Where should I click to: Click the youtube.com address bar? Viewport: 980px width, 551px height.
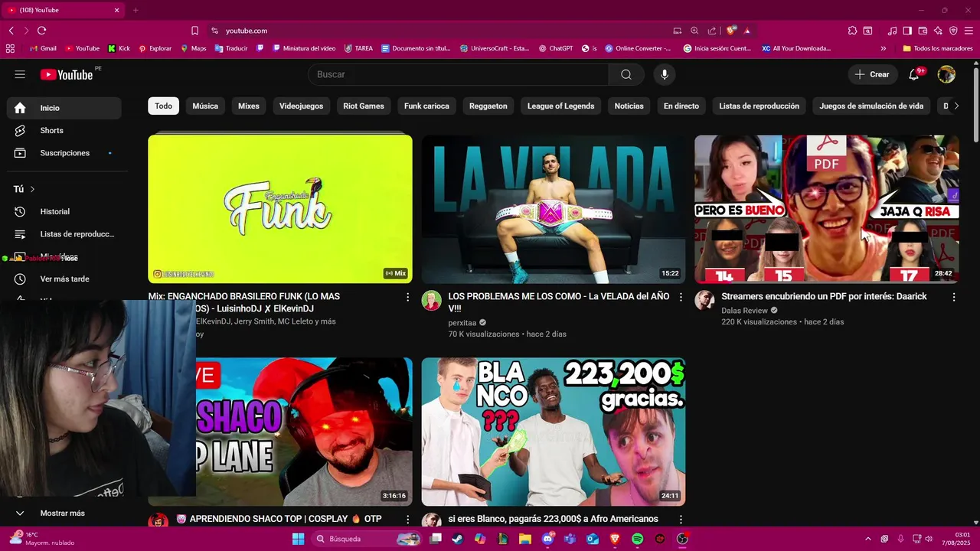(x=436, y=31)
